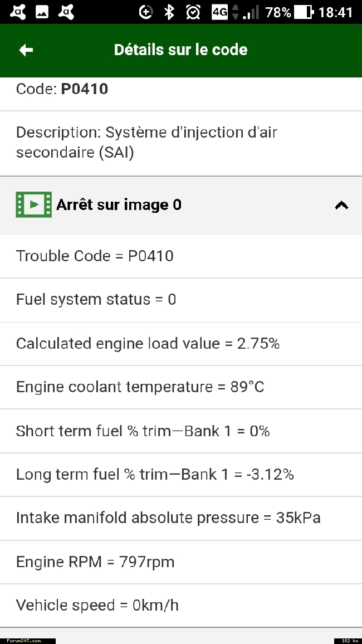Tap the battery icon in status bar
Screen dimensions: 362x644
click(x=304, y=12)
